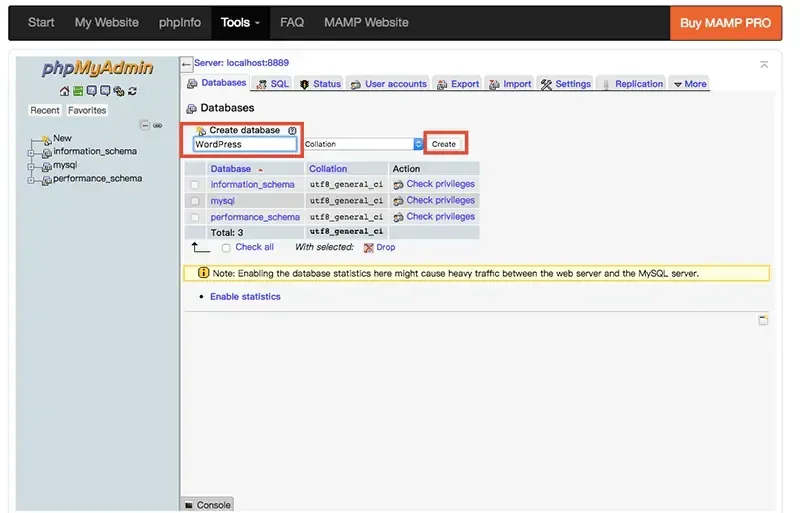Open My Website in MAMP menu
Screen dimensions: 800x513
[107, 22]
